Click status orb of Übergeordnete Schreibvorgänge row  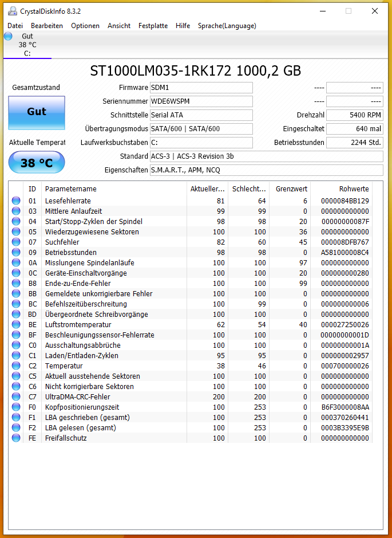(16, 314)
